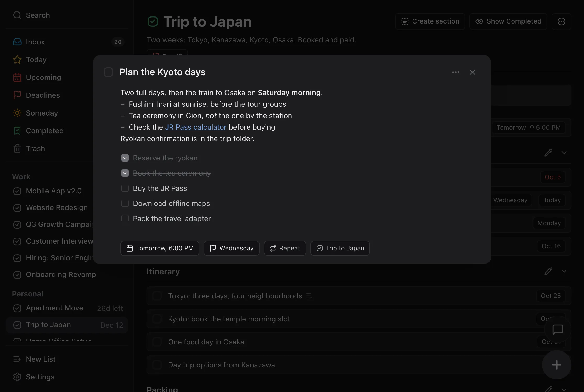Click the Oct 25 date badge

tap(551, 296)
